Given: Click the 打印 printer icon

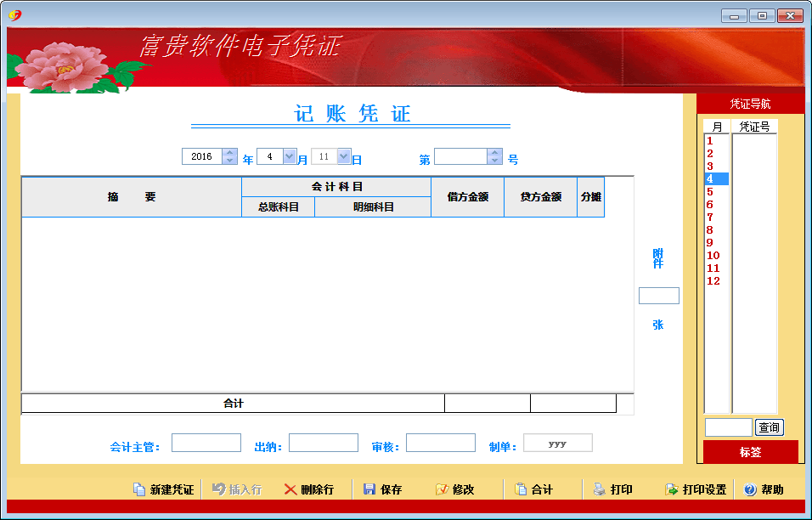Looking at the screenshot, I should coord(600,489).
